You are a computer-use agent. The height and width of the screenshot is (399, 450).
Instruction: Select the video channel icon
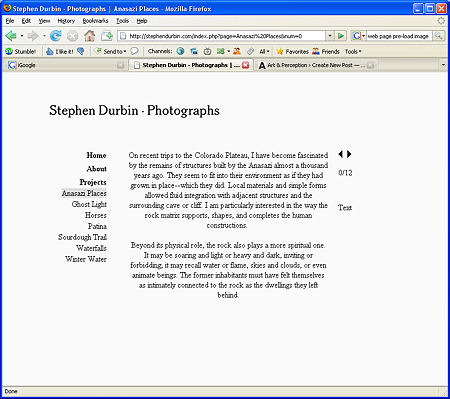coord(207,51)
